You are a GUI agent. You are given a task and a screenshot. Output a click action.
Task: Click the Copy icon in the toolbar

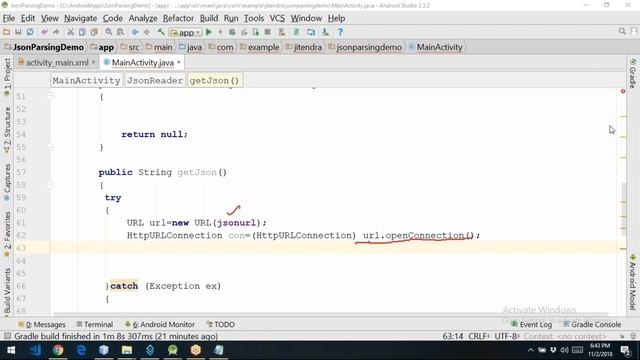(82, 32)
